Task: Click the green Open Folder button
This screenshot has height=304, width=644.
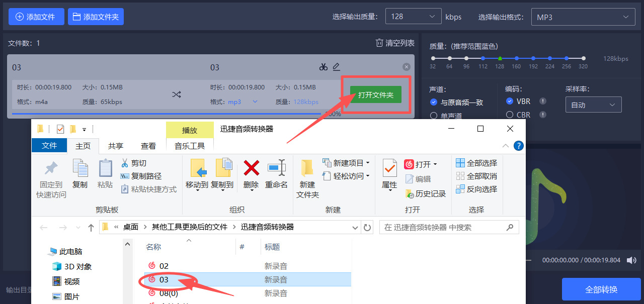Action: [x=376, y=94]
